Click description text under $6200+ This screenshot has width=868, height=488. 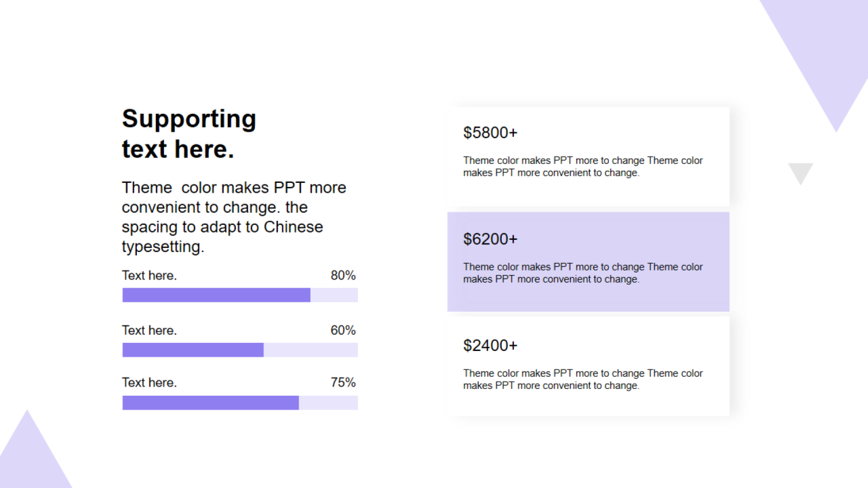[583, 273]
